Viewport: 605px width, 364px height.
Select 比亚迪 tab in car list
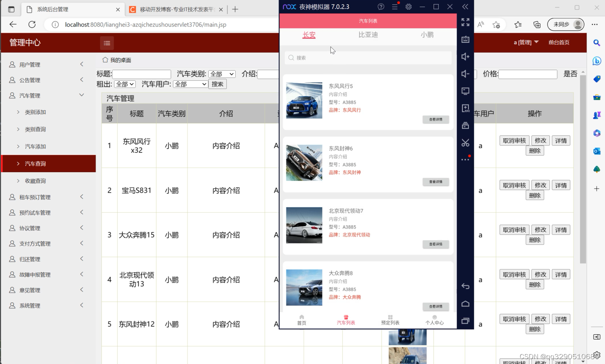(368, 35)
